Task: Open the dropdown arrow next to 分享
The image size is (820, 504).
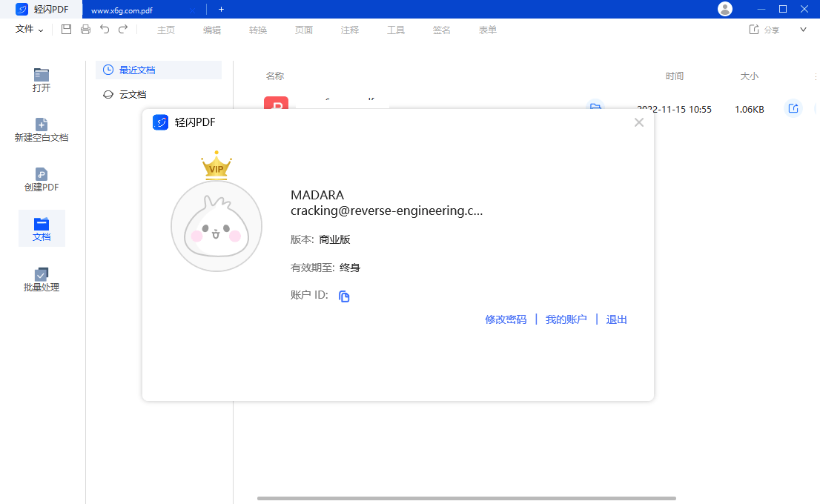Action: (802, 29)
